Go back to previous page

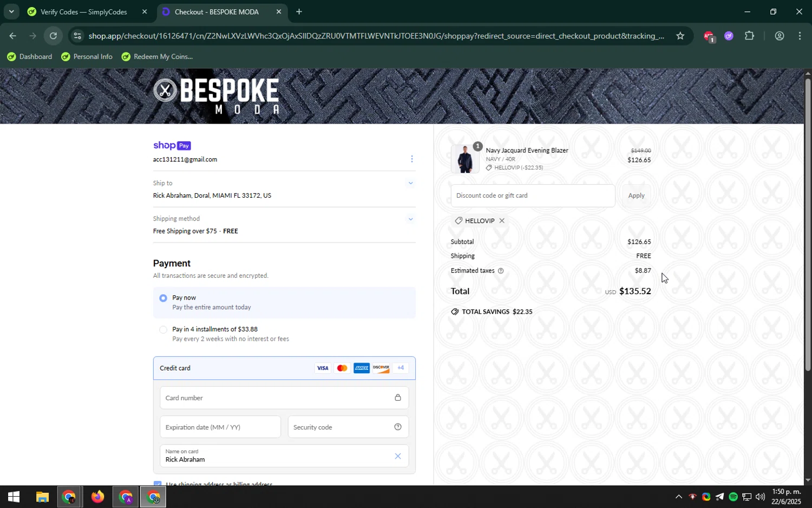[12, 36]
